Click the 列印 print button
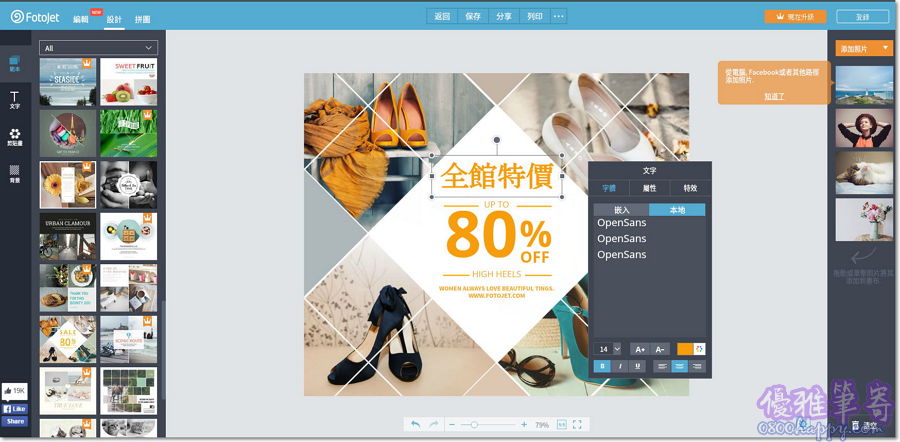Image resolution: width=900 pixels, height=442 pixels. coord(535,16)
